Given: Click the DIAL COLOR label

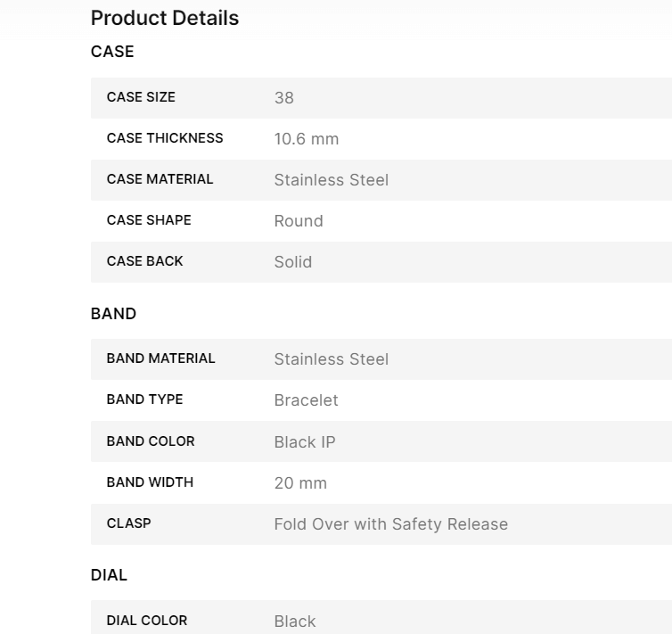Looking at the screenshot, I should [147, 621].
